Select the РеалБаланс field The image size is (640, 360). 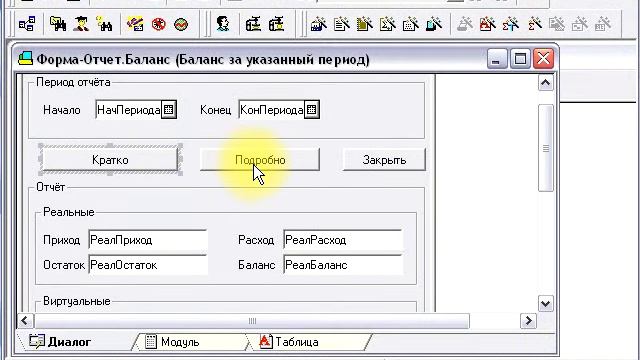tap(343, 265)
